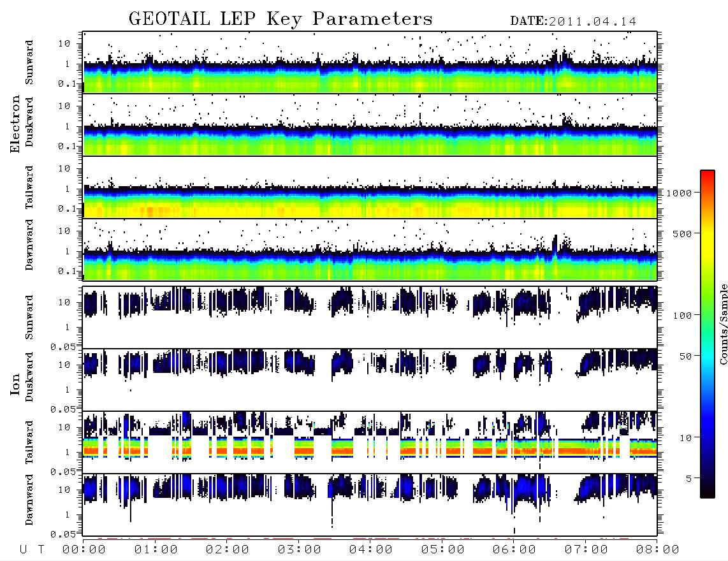
Task: Select the "DATE:2011.04.14" label
Action: click(573, 22)
